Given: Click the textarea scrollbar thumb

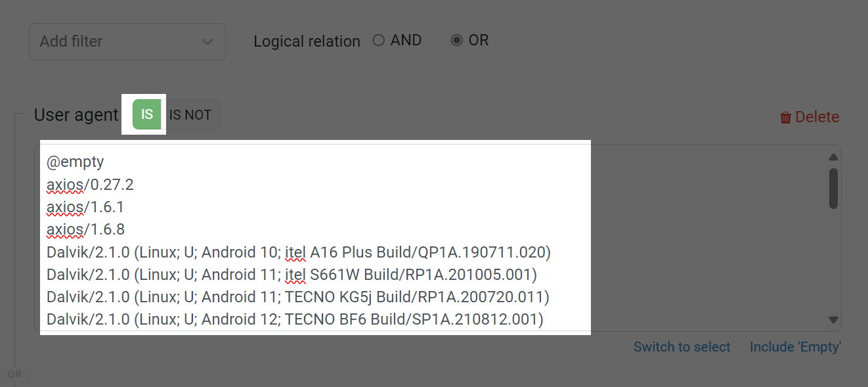Looking at the screenshot, I should click(x=833, y=189).
